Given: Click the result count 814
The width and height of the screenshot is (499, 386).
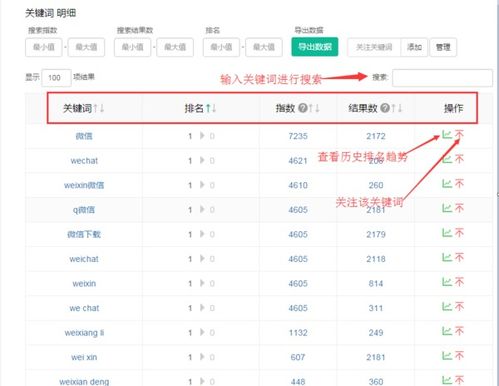Looking at the screenshot, I should [x=376, y=283].
